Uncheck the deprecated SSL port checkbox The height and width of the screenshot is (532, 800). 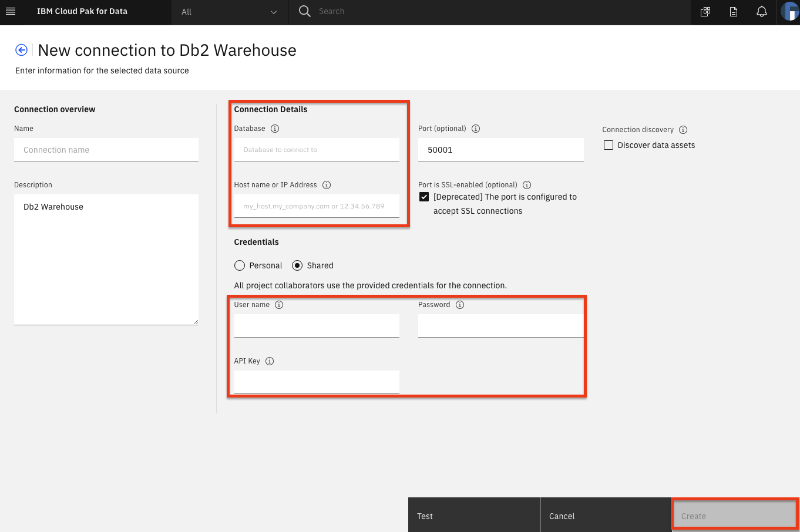pyautogui.click(x=424, y=197)
